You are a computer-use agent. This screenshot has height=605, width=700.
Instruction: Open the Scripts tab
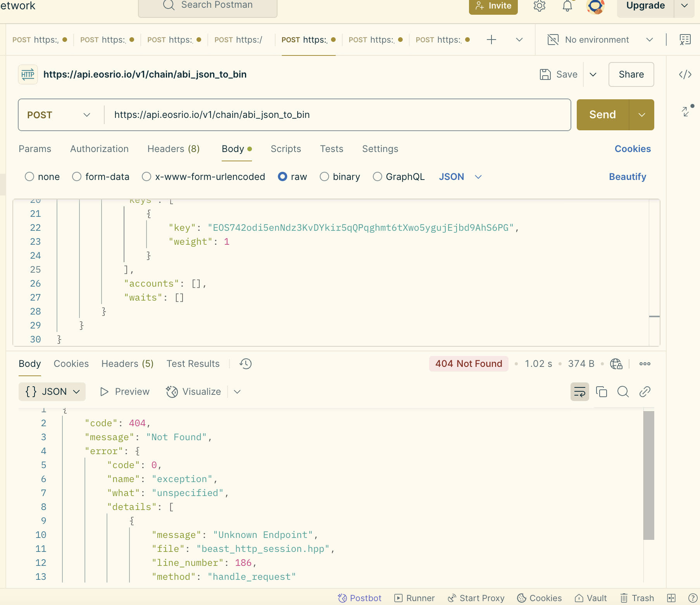(x=286, y=149)
